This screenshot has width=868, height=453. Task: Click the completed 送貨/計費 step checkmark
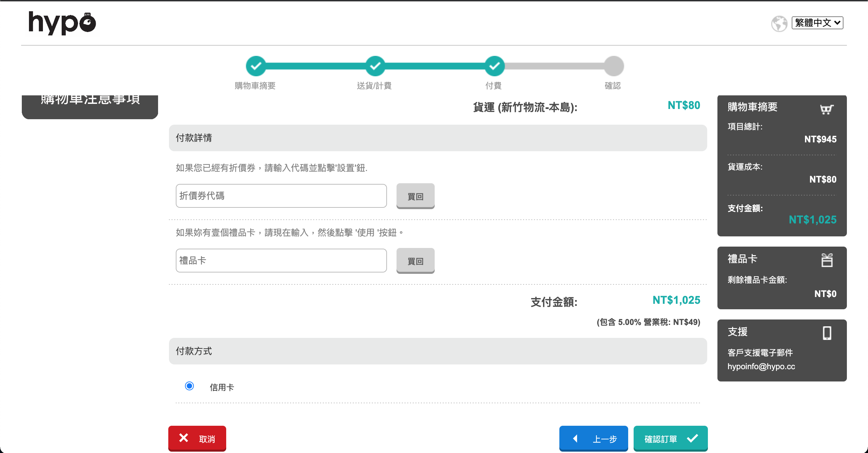pos(375,66)
